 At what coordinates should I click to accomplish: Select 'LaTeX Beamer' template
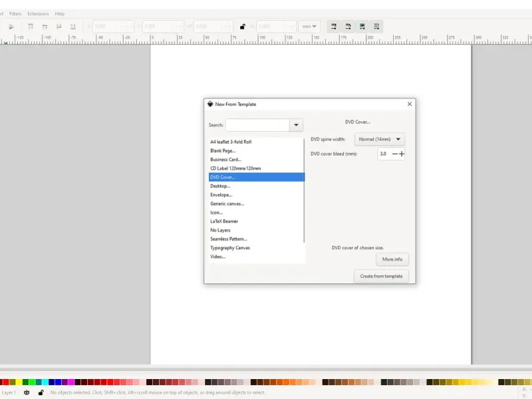point(257,221)
